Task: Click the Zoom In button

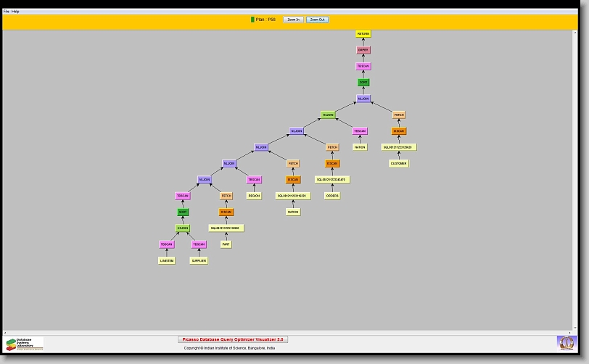Action: point(293,20)
